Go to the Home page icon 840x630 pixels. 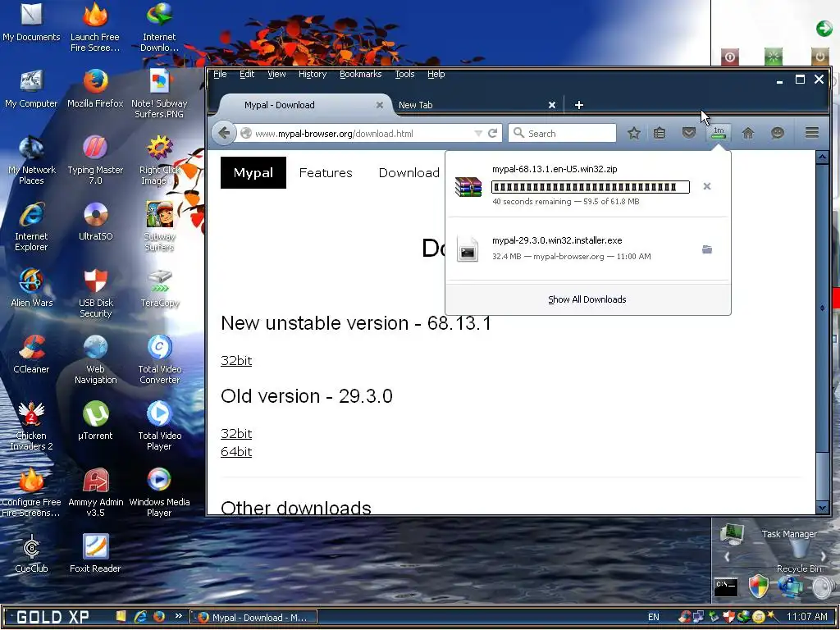[748, 133]
